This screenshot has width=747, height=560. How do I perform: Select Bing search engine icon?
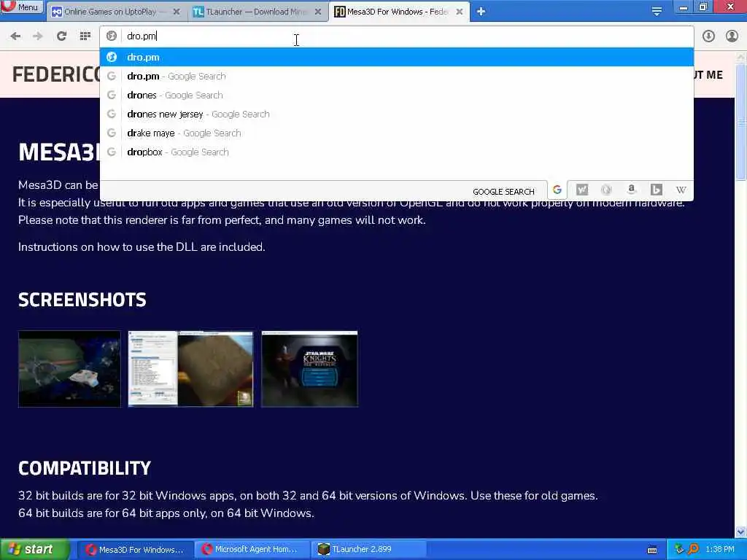tap(656, 190)
